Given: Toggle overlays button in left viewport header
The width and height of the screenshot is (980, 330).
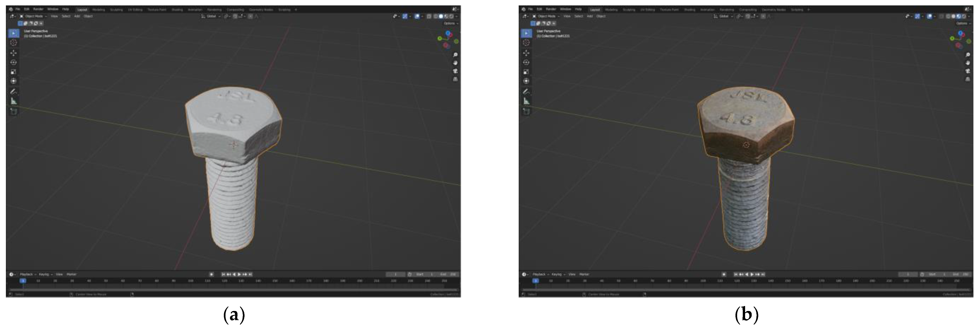Looking at the screenshot, I should 417,16.
